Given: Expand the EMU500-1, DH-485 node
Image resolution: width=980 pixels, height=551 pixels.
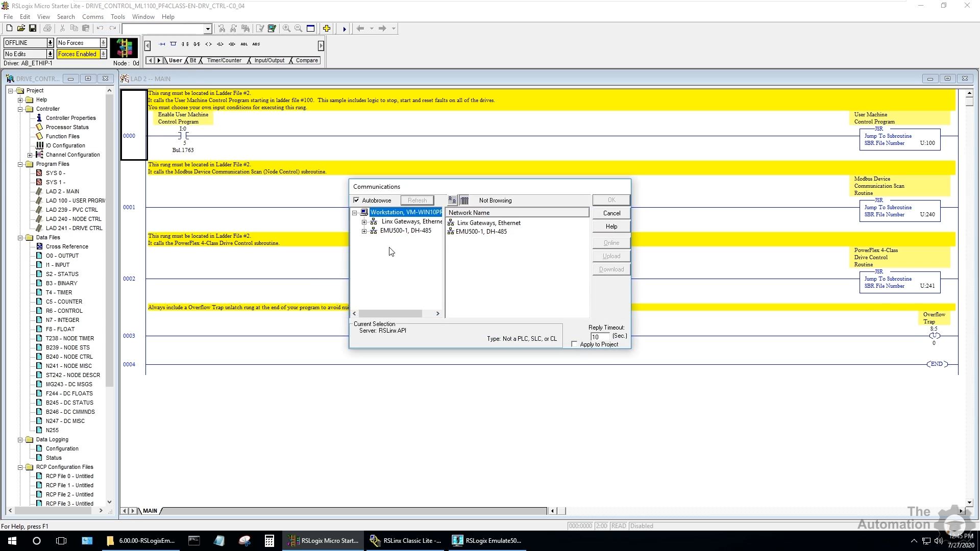Looking at the screenshot, I should click(x=364, y=231).
